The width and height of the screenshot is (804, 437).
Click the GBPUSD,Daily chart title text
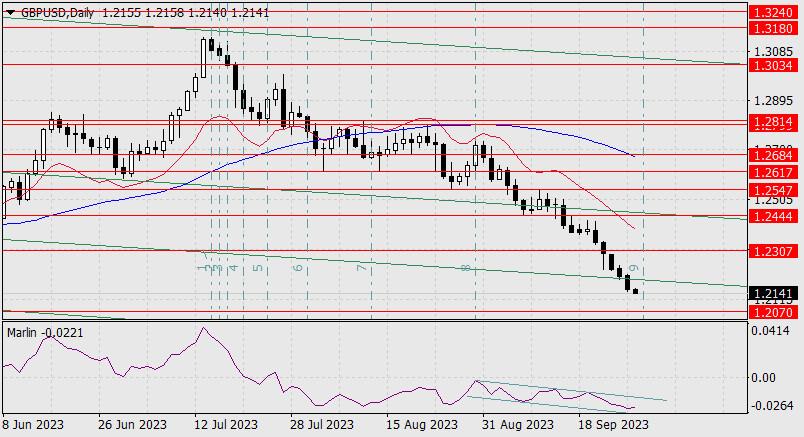pyautogui.click(x=57, y=13)
